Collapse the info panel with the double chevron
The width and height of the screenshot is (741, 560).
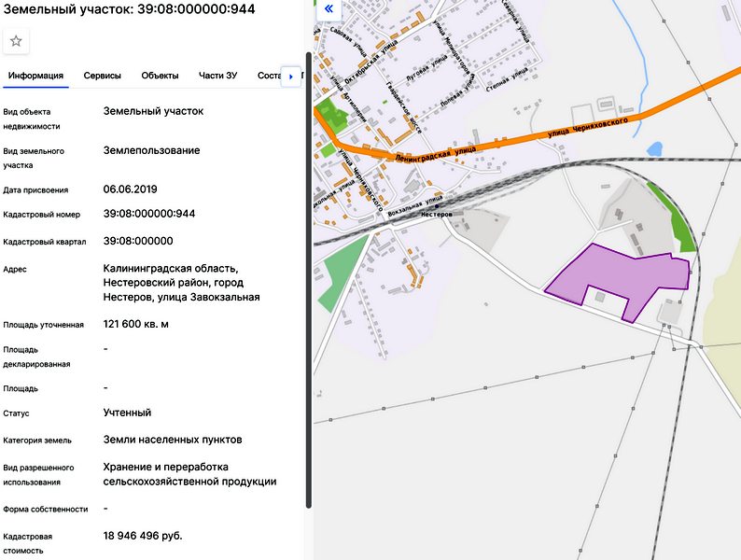(329, 11)
